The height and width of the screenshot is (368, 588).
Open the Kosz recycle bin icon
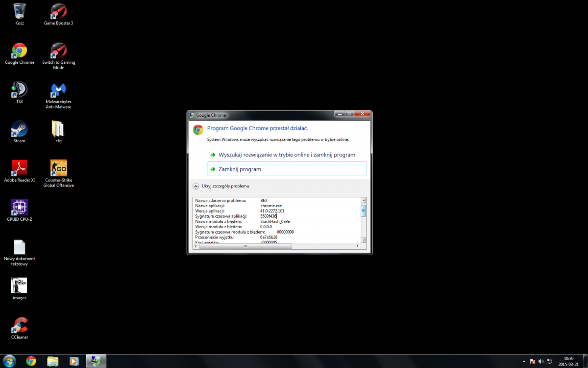(x=20, y=14)
